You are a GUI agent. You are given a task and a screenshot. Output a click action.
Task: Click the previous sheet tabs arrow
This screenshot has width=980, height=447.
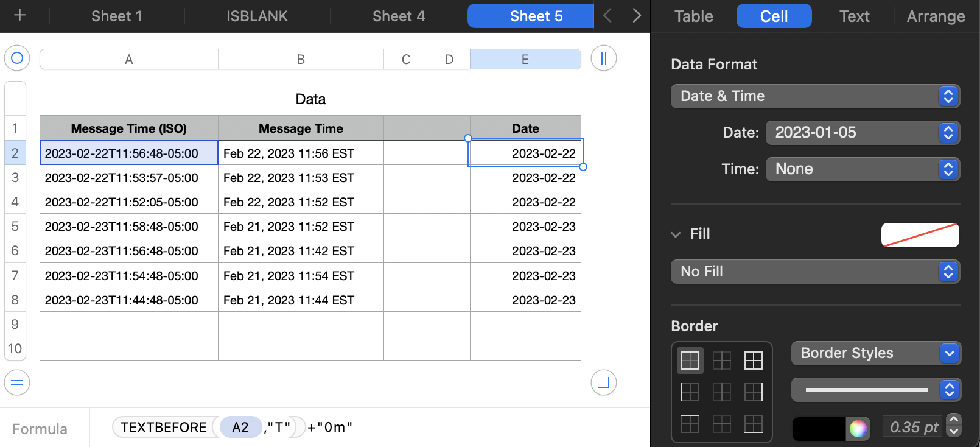(x=607, y=16)
